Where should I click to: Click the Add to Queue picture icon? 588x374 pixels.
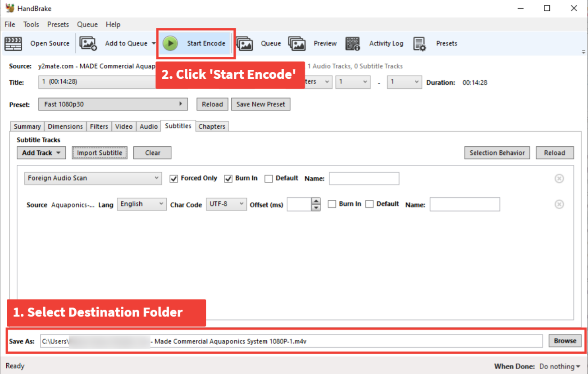pyautogui.click(x=88, y=44)
